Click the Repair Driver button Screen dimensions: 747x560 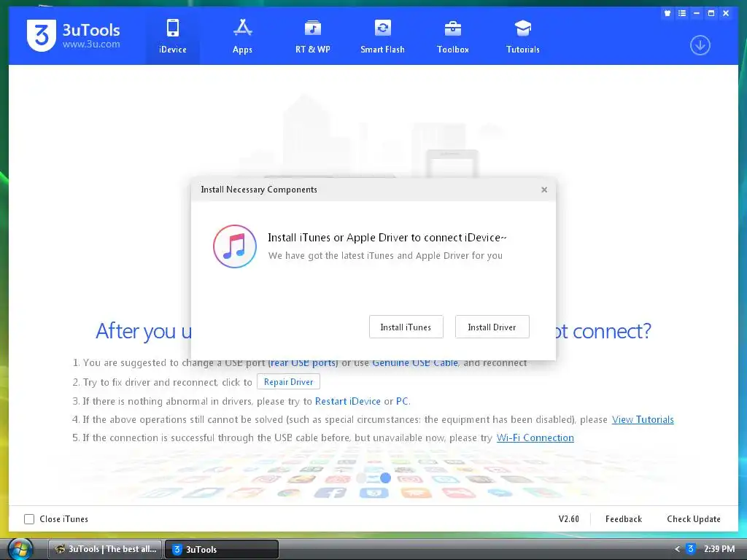pyautogui.click(x=288, y=382)
